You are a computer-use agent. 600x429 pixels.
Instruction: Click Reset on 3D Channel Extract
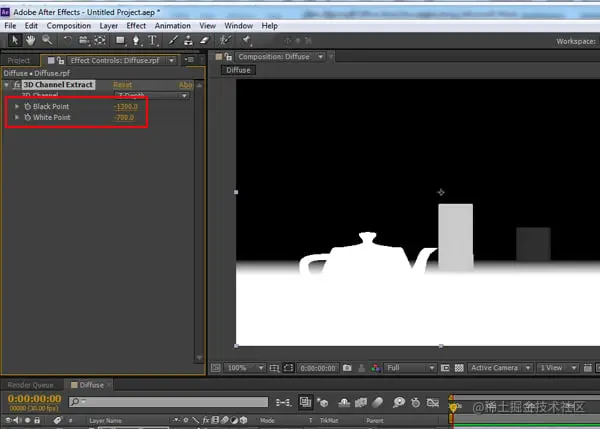122,85
